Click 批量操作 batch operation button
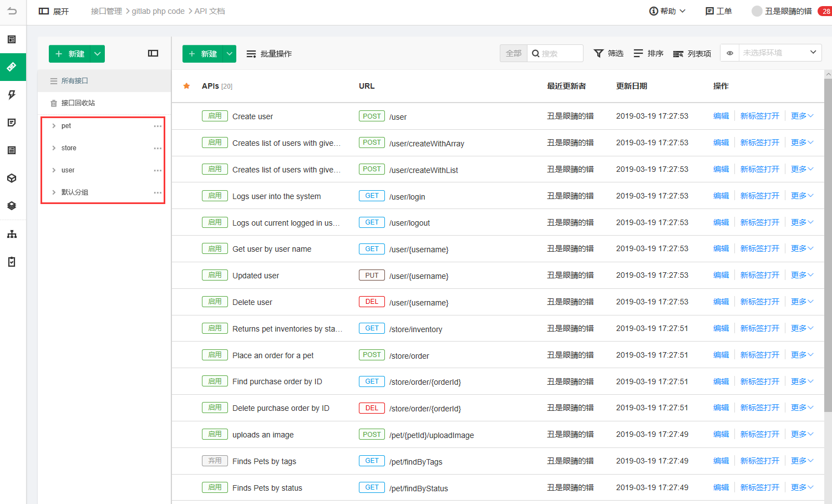 (x=269, y=54)
